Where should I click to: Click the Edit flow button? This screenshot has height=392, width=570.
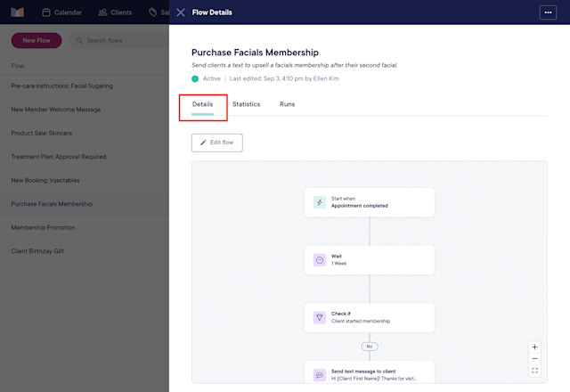coord(217,143)
